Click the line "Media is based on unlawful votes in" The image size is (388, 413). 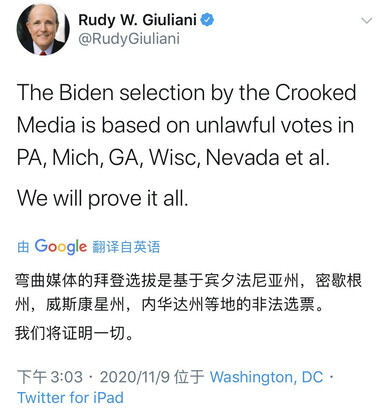(x=185, y=125)
